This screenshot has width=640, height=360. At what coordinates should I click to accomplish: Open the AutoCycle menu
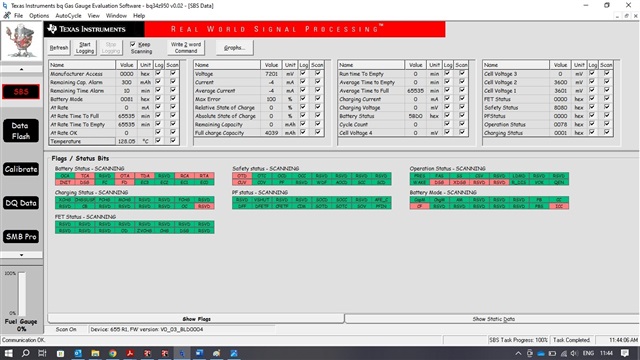(x=68, y=16)
